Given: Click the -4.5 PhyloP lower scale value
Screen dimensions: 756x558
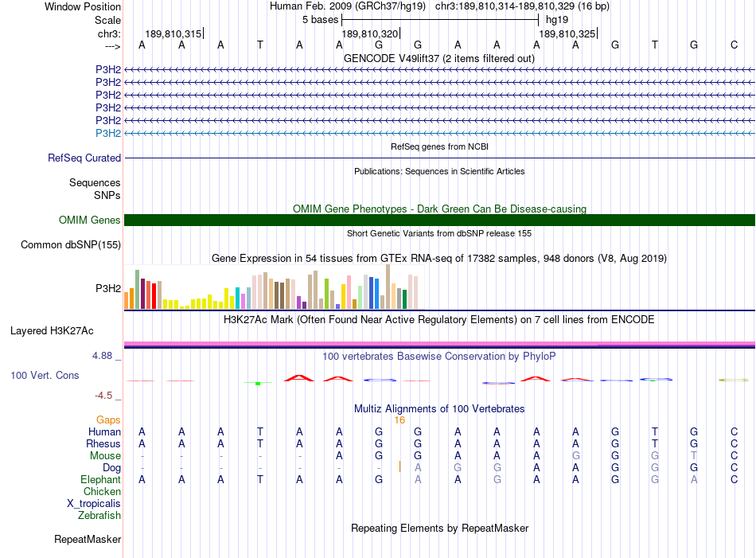Looking at the screenshot, I should pyautogui.click(x=103, y=396).
